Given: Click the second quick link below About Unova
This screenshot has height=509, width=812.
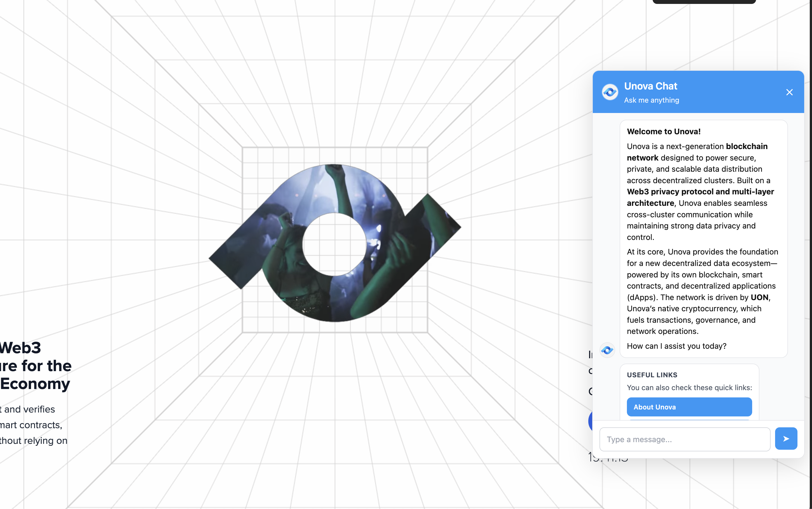Looking at the screenshot, I should click(x=689, y=420).
